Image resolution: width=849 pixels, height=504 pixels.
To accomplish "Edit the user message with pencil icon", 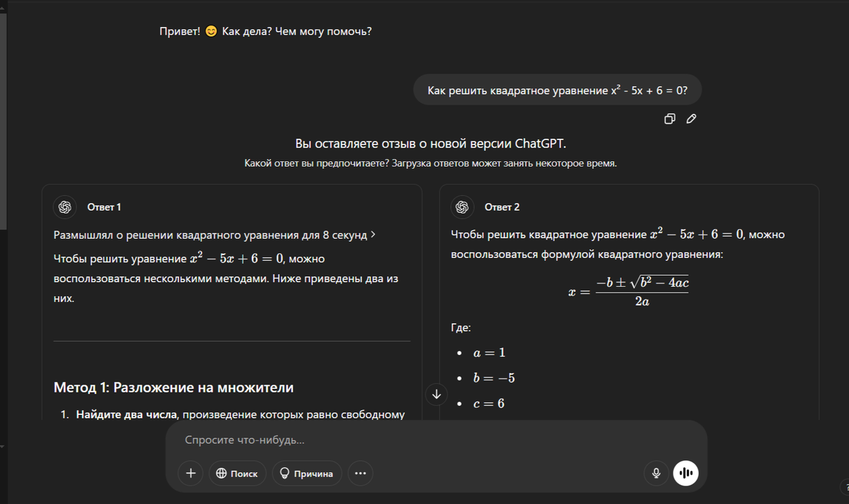I will coord(691,119).
